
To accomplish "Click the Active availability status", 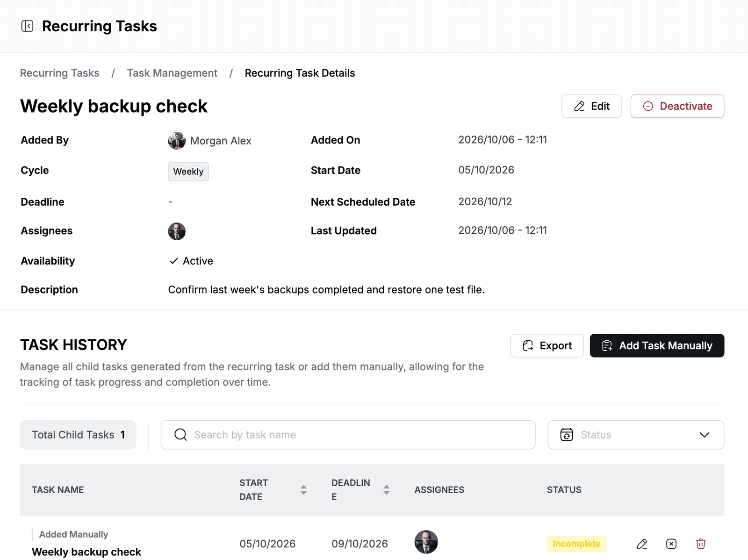I will tap(191, 261).
